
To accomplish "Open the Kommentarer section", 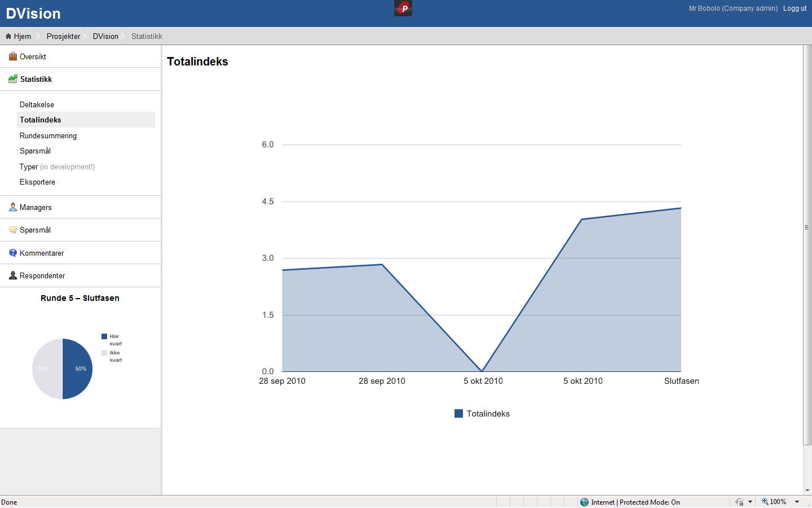I will (80, 253).
